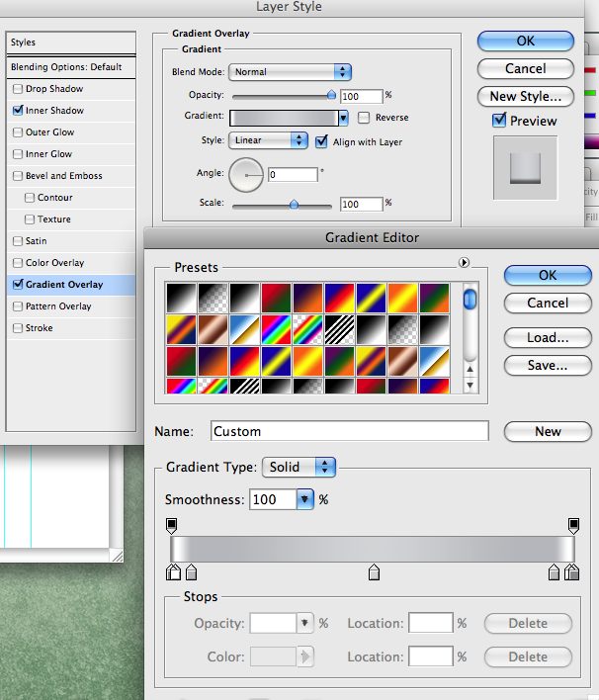Select the Copper gradient preset in the second row
599x700 pixels.
(213, 329)
